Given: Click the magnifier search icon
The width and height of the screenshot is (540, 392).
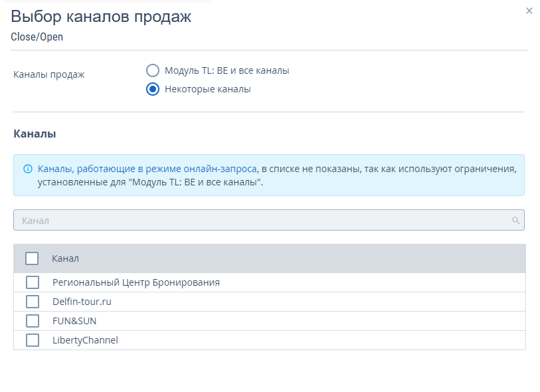Looking at the screenshot, I should click(515, 221).
